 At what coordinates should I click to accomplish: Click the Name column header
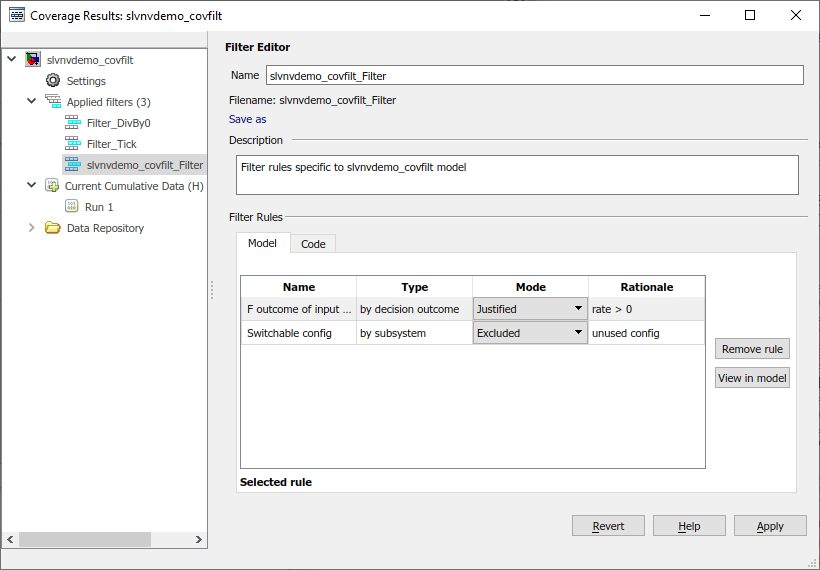[x=299, y=287]
